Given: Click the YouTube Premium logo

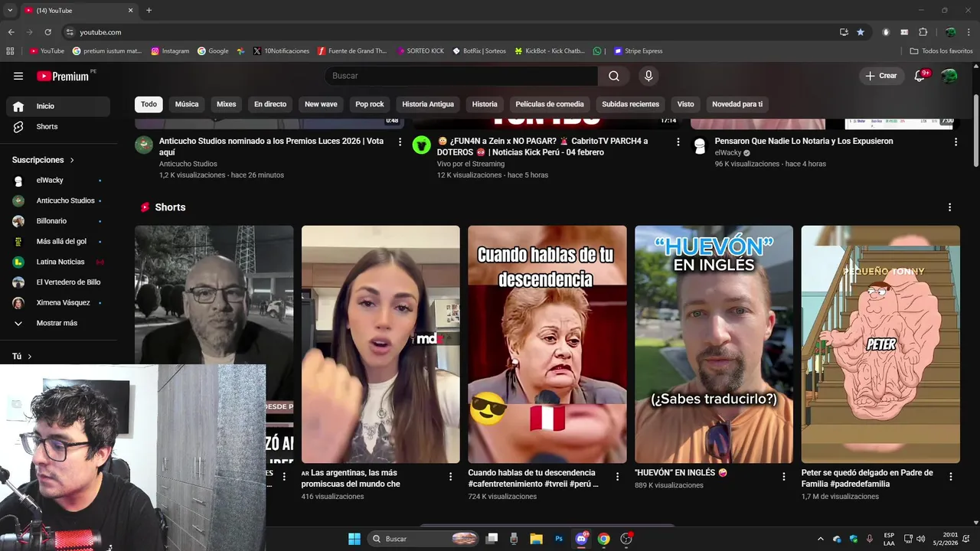Looking at the screenshot, I should click(x=64, y=76).
